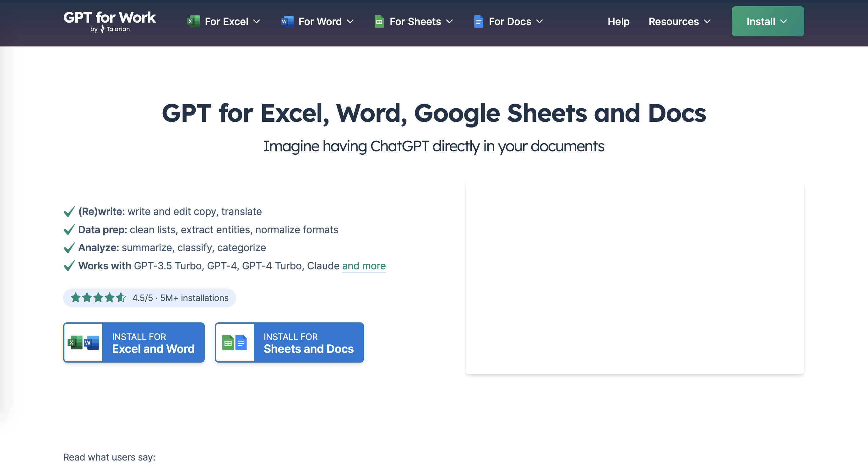868x469 pixels.
Task: Expand the For Excel chevron
Action: [x=257, y=22]
